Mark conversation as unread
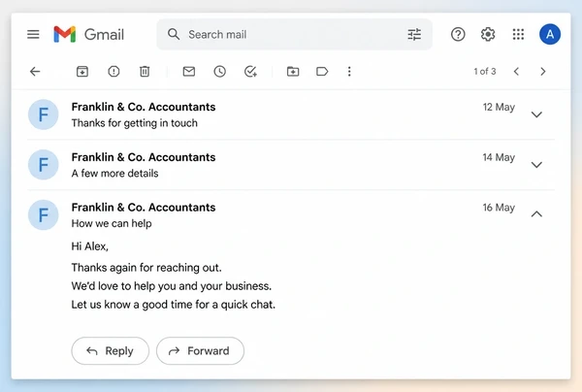Viewport: 582px width, 392px height. tap(189, 71)
